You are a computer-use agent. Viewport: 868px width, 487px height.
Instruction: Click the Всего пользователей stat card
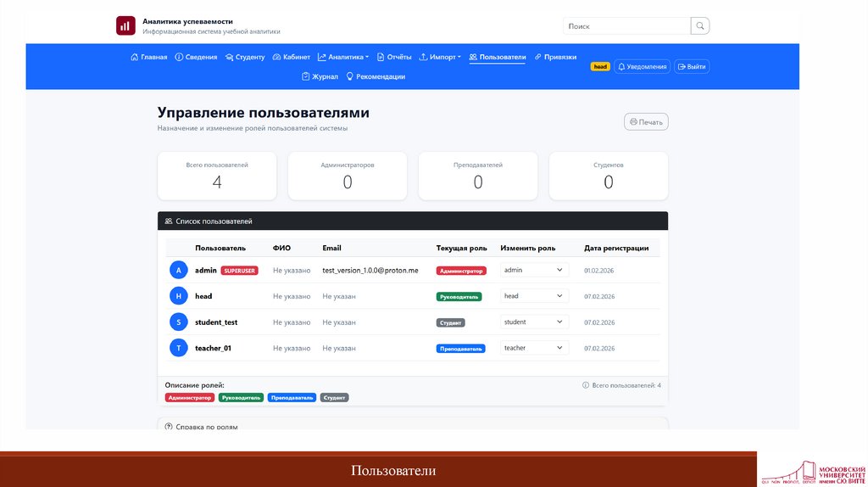click(217, 176)
